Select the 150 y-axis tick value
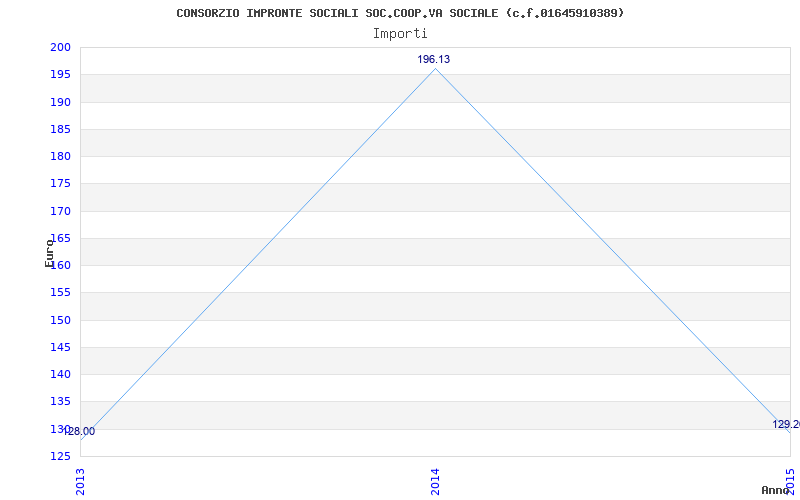Image resolution: width=800 pixels, height=500 pixels. pyautogui.click(x=60, y=320)
